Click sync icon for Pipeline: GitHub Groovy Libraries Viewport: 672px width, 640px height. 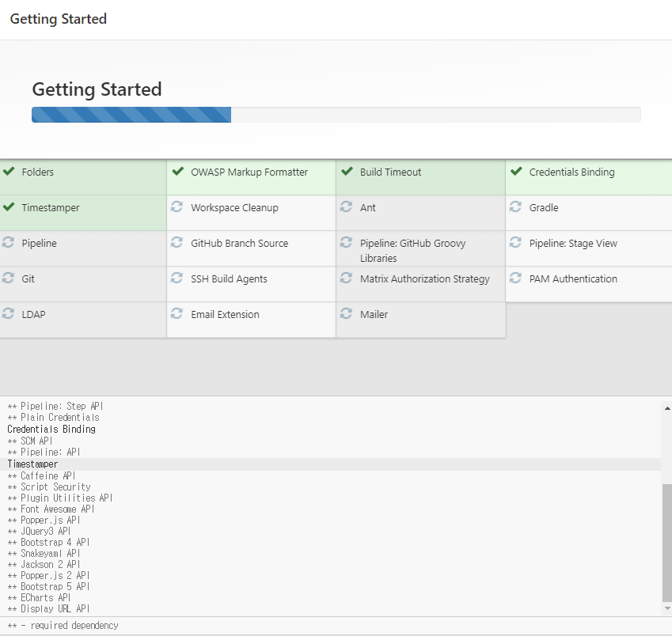tap(346, 242)
